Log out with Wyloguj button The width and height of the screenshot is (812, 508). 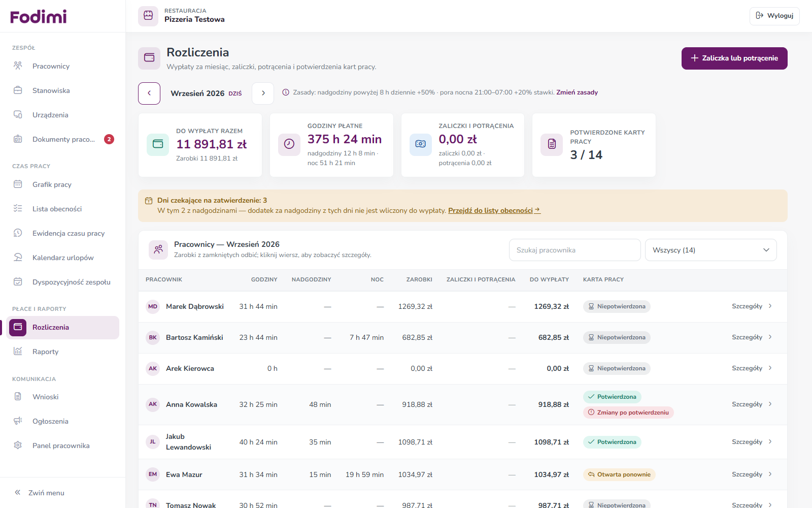[774, 16]
